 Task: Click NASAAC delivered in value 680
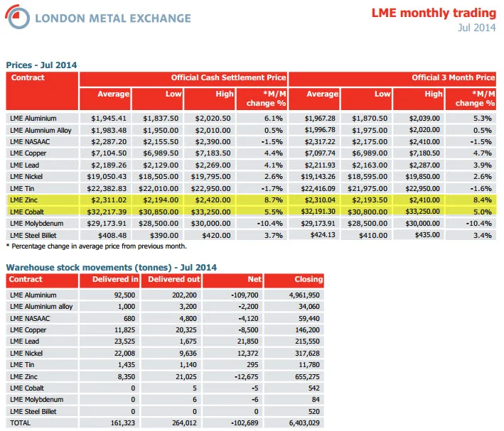point(129,319)
